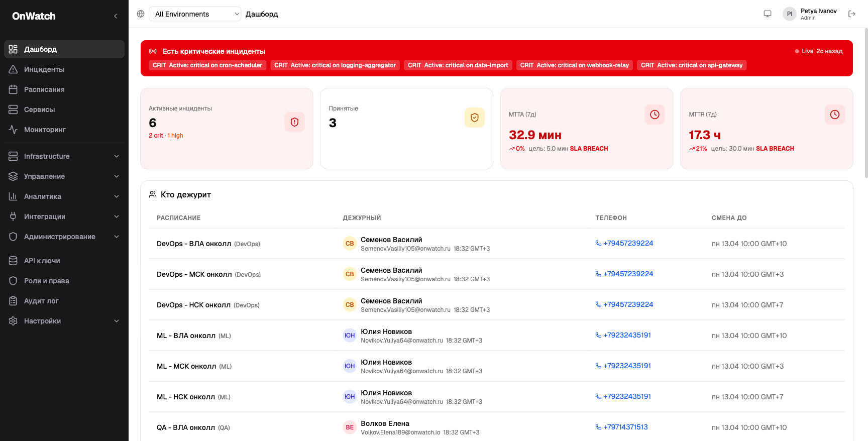868x441 pixels.
Task: Select Мониторинг in the sidebar
Action: tap(64, 130)
